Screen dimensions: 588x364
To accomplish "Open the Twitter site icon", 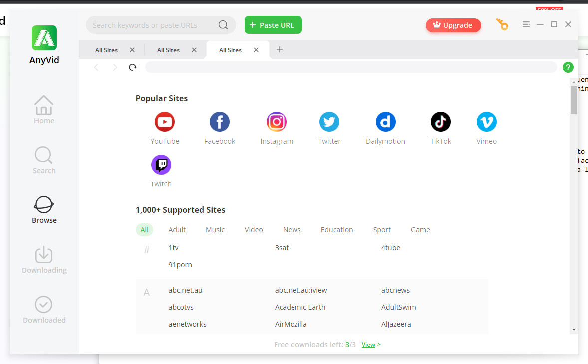I will coord(329,122).
